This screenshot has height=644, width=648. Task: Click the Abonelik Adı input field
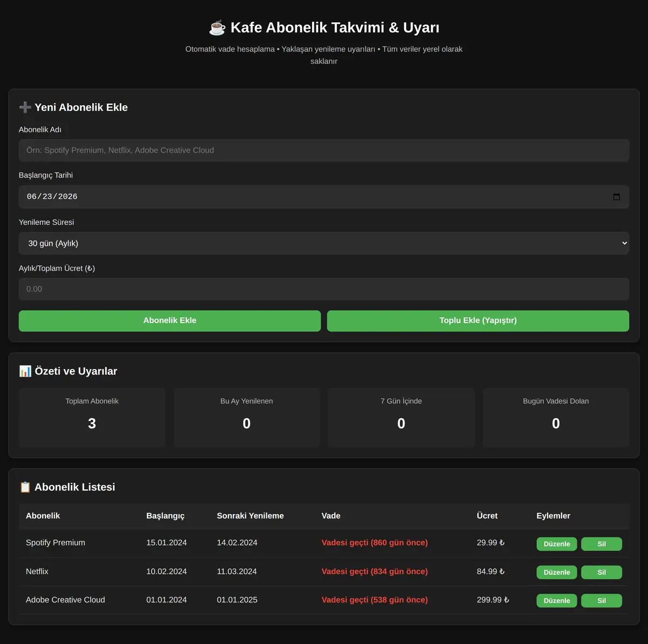point(324,150)
